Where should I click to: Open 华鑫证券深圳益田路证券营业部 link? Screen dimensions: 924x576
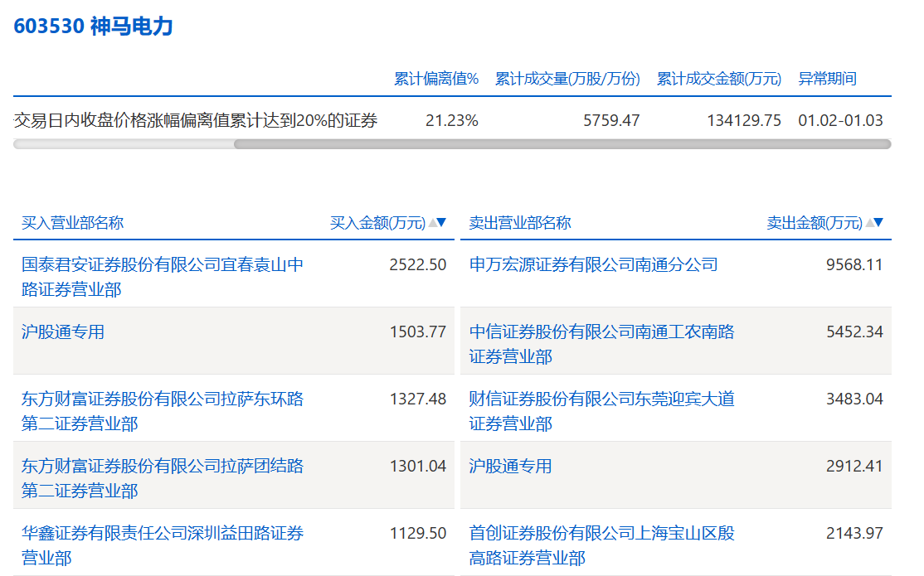[163, 545]
